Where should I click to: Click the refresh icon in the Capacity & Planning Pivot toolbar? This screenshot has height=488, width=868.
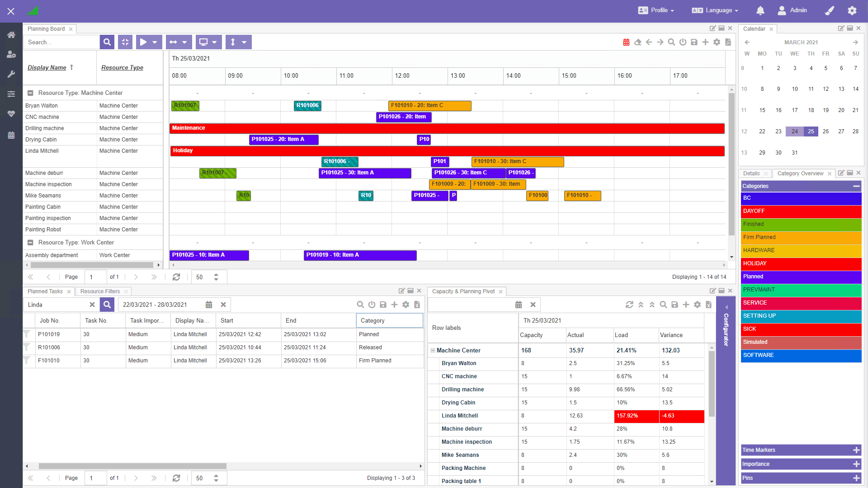pyautogui.click(x=629, y=305)
